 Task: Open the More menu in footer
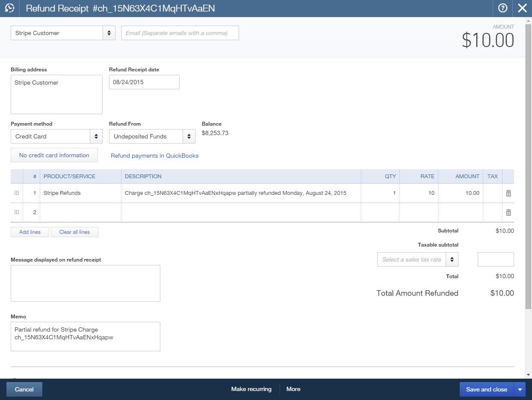293,389
